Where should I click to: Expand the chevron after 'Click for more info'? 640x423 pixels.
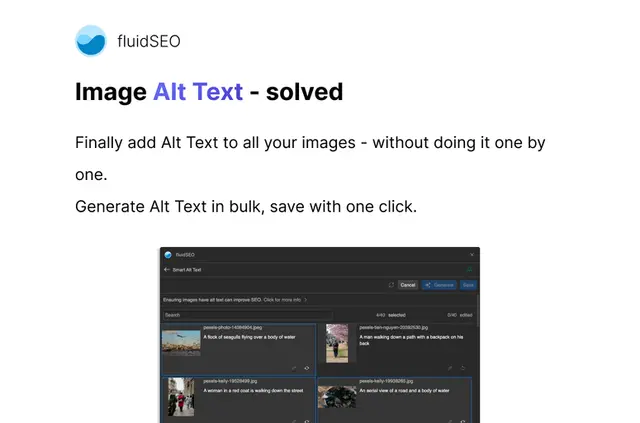pos(306,300)
